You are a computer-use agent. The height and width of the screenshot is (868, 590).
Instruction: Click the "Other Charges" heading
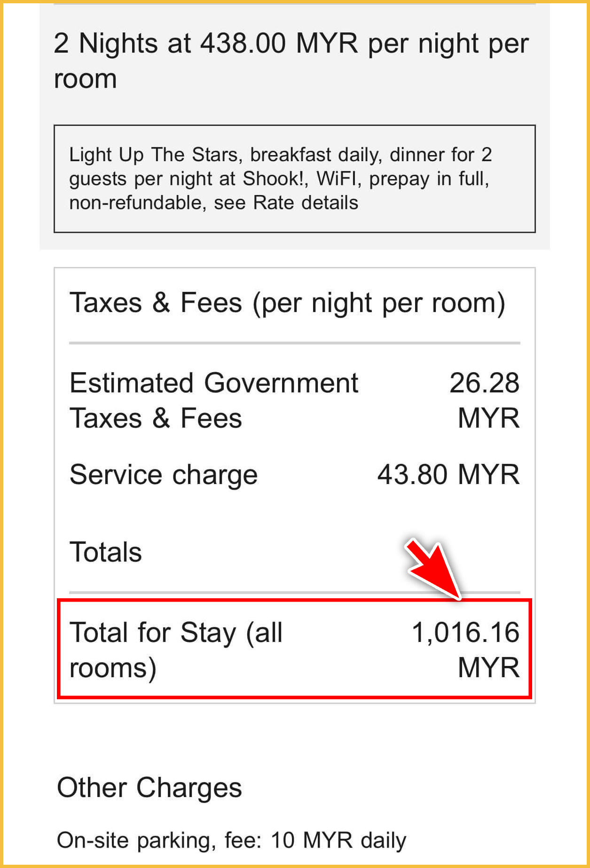click(x=149, y=788)
